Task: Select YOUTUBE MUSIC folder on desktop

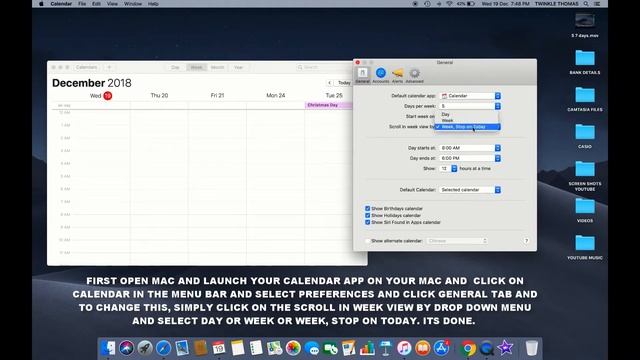Action: 585,247
